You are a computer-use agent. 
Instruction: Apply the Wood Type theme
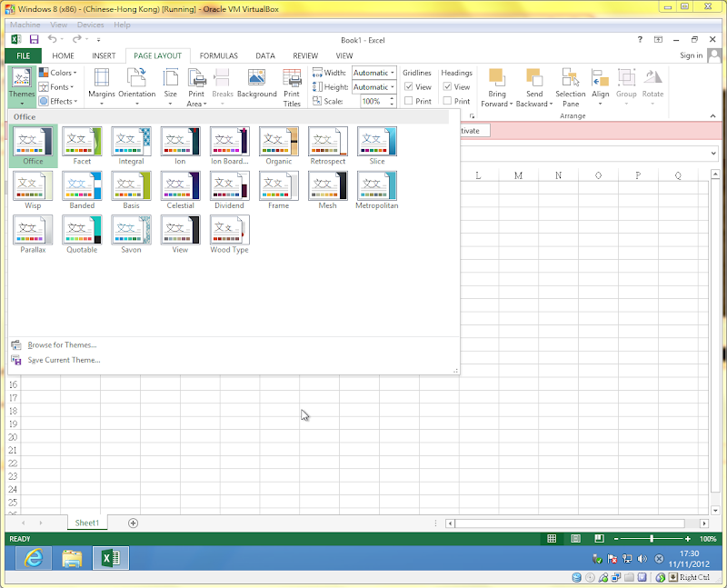tap(230, 234)
